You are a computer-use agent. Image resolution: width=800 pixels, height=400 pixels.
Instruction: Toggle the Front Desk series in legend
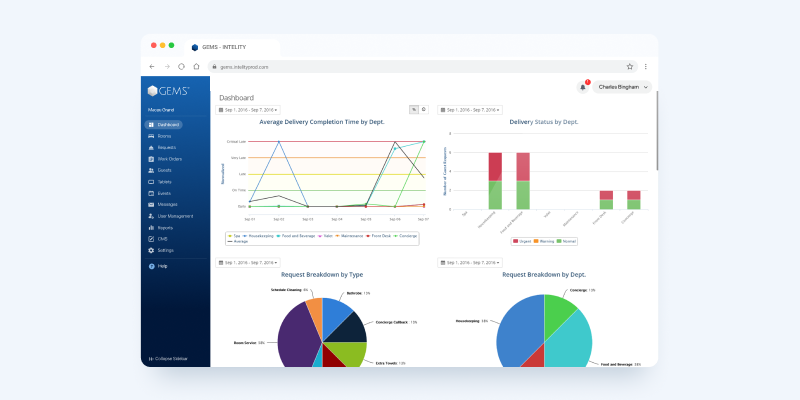click(378, 236)
